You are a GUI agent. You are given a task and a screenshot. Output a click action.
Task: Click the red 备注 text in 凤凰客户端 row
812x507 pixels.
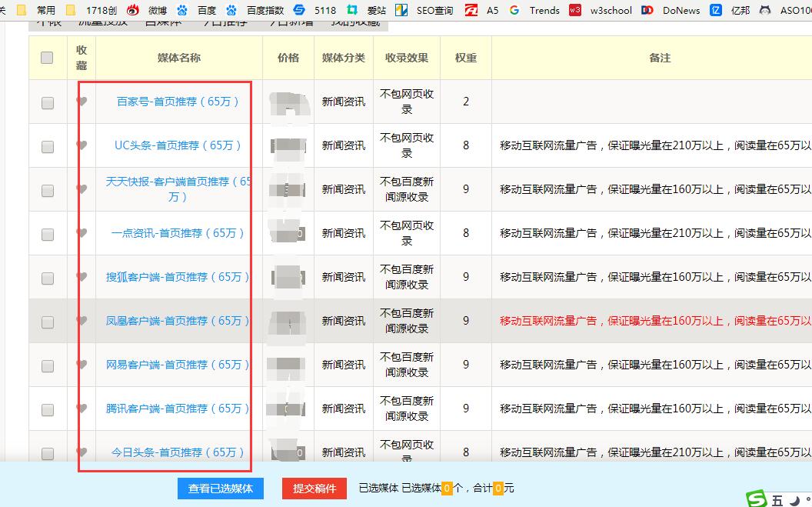coord(656,321)
